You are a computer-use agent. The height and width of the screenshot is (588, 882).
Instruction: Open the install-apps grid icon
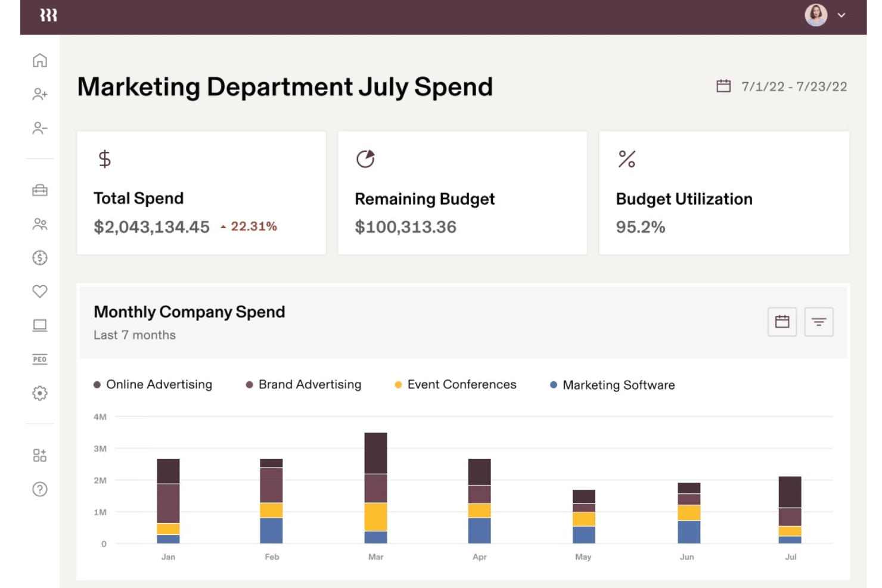39,455
